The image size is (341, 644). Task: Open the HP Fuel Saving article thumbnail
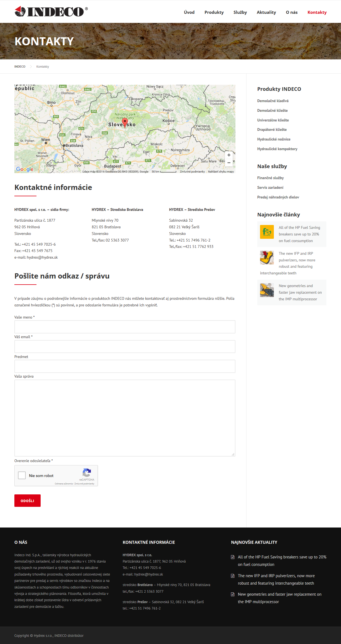click(x=267, y=232)
